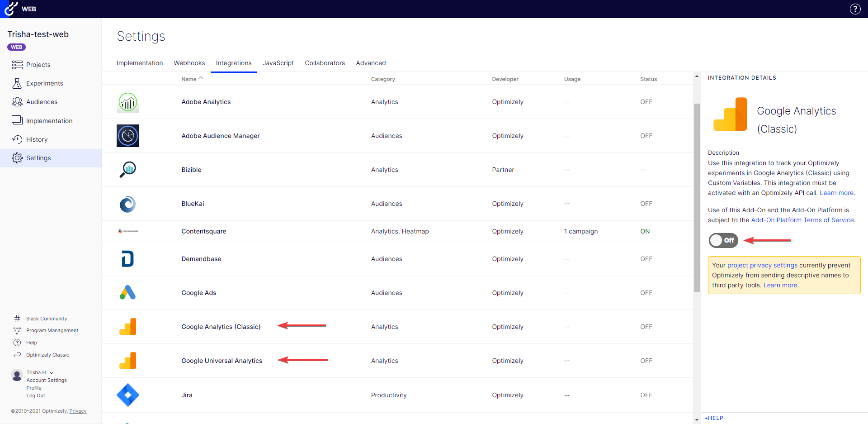Open Learn more link in description
The width and height of the screenshot is (868, 424).
coord(837,193)
